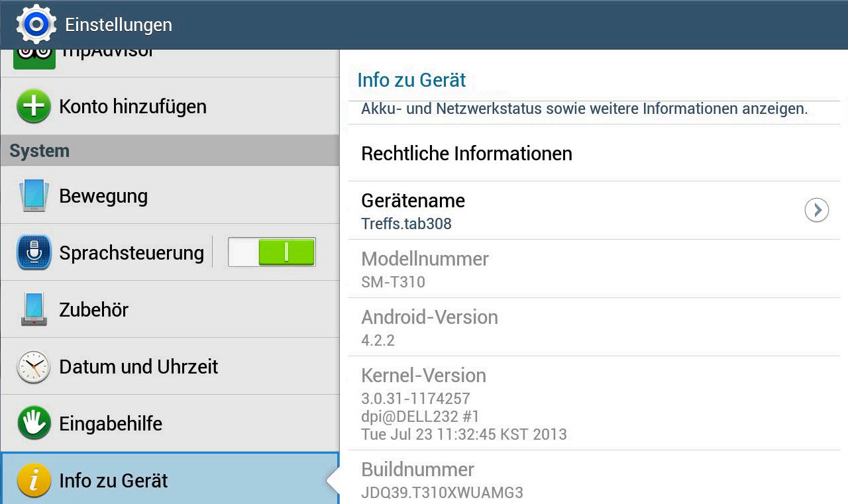Screen dimensions: 848x504
Task: Tap the Buildnummer entry
Action: coord(442,480)
